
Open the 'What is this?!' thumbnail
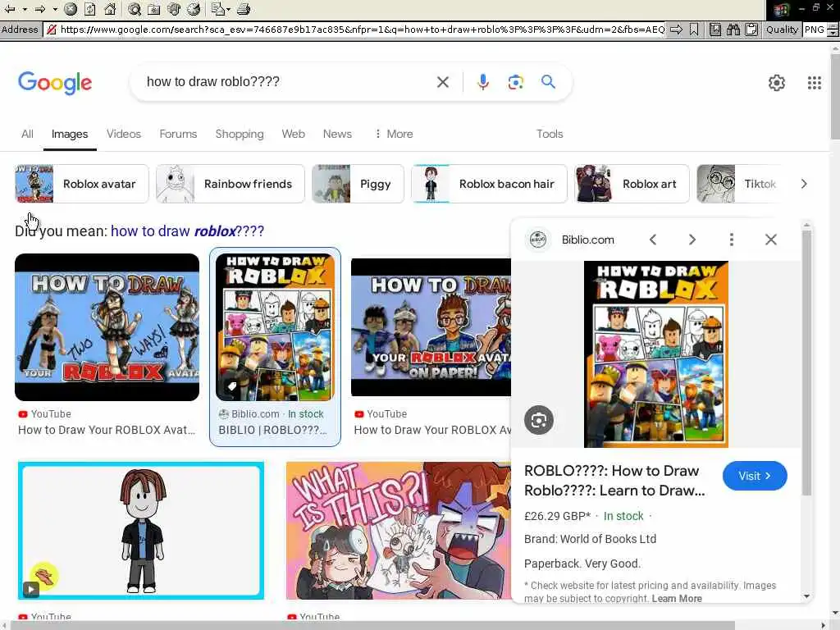[399, 531]
